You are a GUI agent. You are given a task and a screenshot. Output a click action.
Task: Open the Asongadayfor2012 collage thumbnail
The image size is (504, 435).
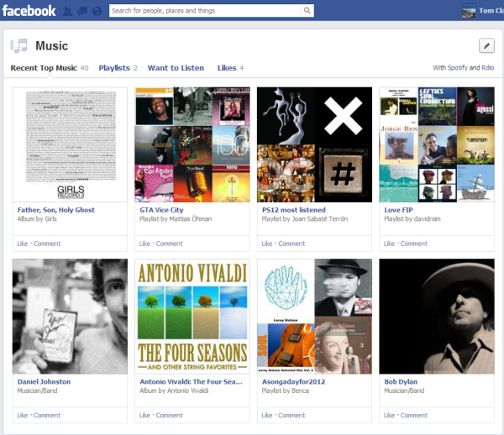(x=314, y=317)
